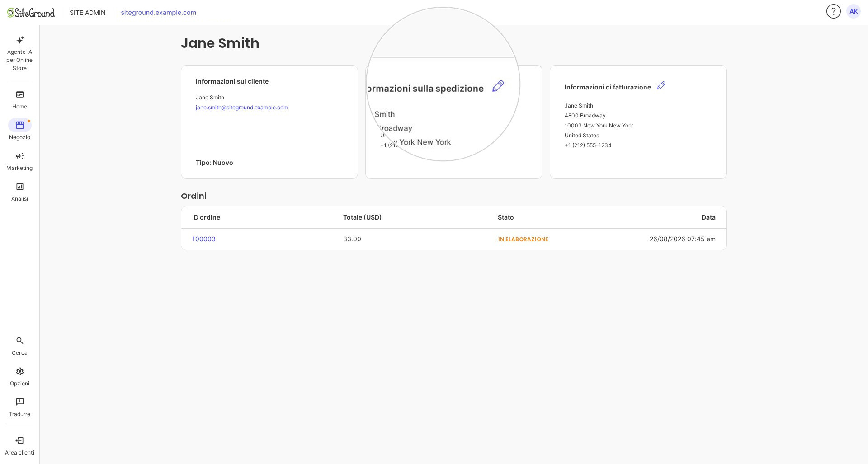Image resolution: width=868 pixels, height=464 pixels.
Task: Click the IN ELABORAZIONE status
Action: (x=523, y=239)
